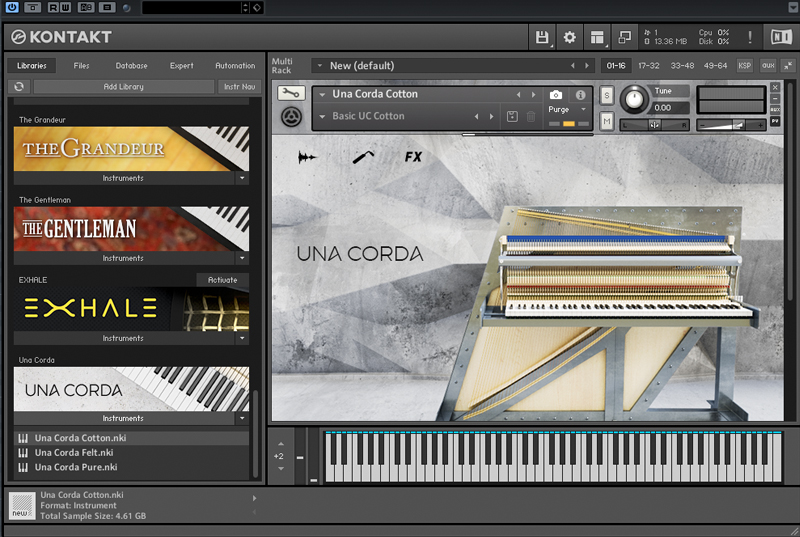This screenshot has height=537, width=800.
Task: Select the 17-32 rack page
Action: 648,65
